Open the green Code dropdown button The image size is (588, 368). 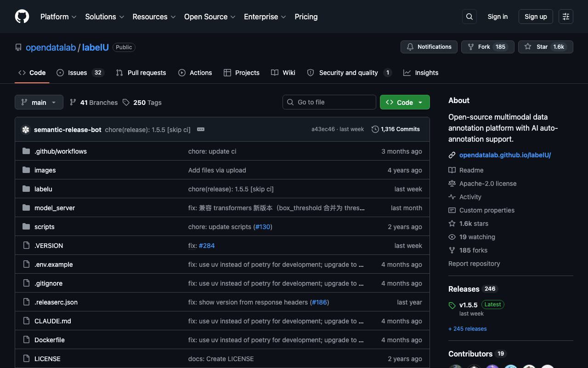click(405, 102)
